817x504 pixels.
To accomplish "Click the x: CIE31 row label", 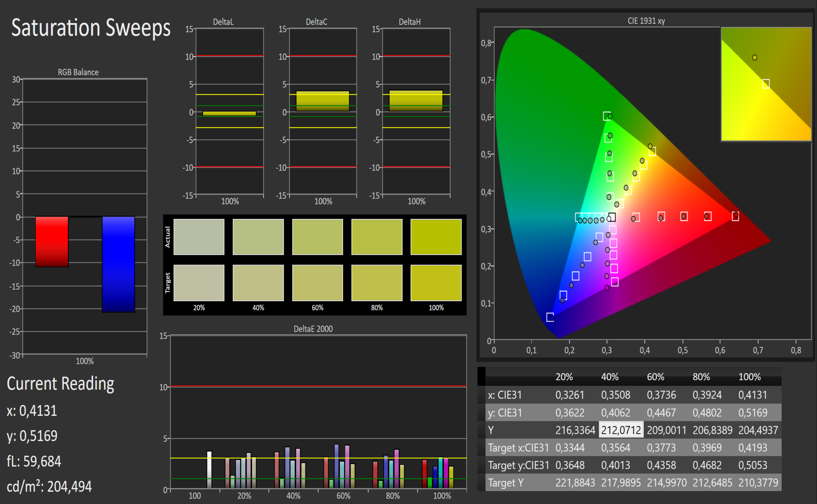I will point(505,395).
